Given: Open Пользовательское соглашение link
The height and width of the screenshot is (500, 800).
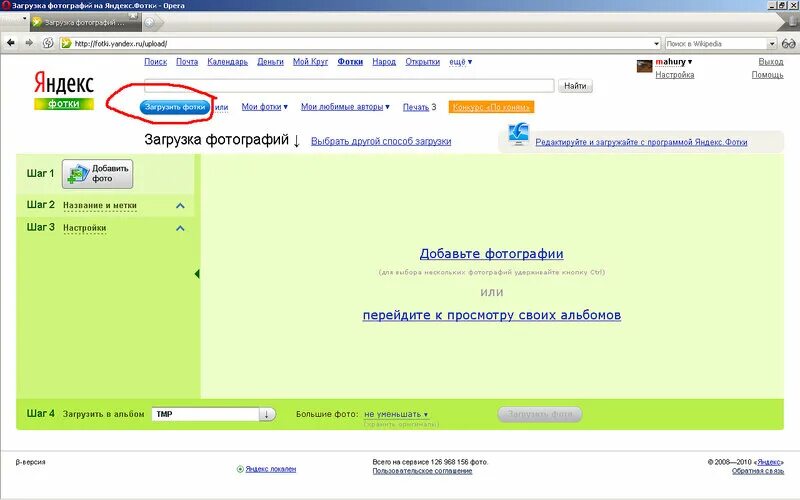Looking at the screenshot, I should [422, 471].
